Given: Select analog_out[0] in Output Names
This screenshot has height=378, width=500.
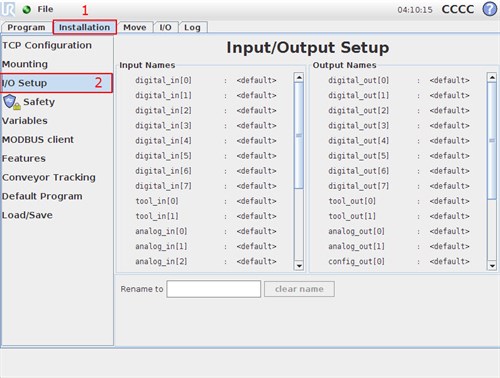Looking at the screenshot, I should pos(356,231).
